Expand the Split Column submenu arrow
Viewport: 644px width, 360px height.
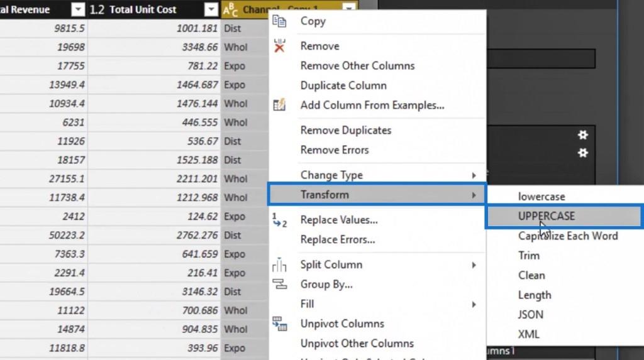pos(474,265)
